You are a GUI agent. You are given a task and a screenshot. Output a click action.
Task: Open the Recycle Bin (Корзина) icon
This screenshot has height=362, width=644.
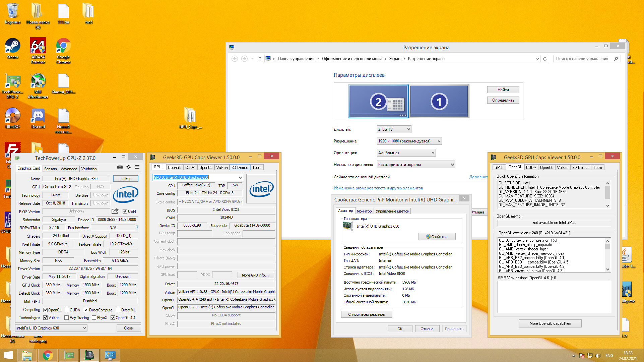tap(12, 14)
